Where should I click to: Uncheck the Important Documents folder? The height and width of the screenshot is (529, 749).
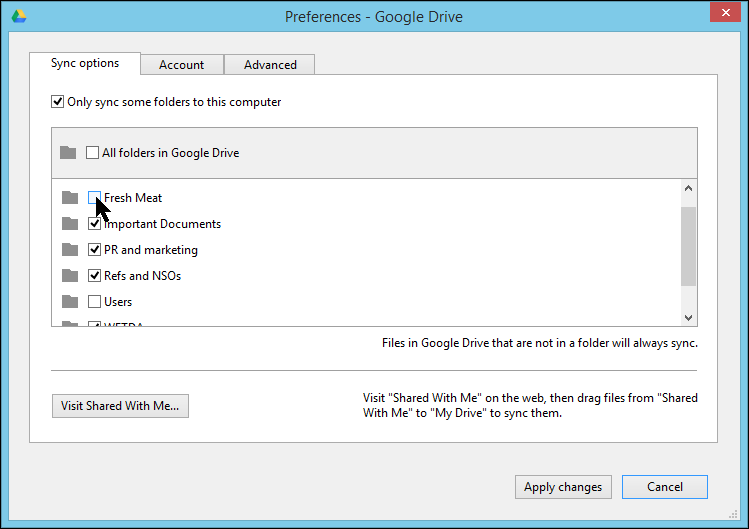pos(94,224)
